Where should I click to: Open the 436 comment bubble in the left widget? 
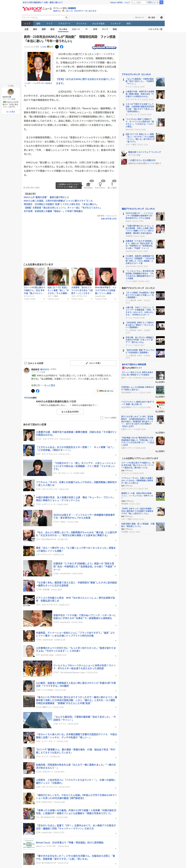pyautogui.click(x=11, y=86)
